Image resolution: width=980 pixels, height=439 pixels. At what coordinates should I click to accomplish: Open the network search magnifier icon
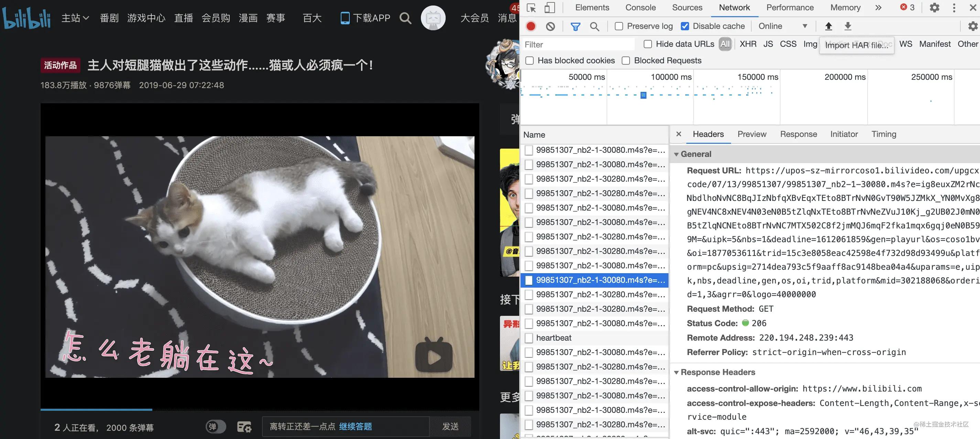pyautogui.click(x=595, y=26)
